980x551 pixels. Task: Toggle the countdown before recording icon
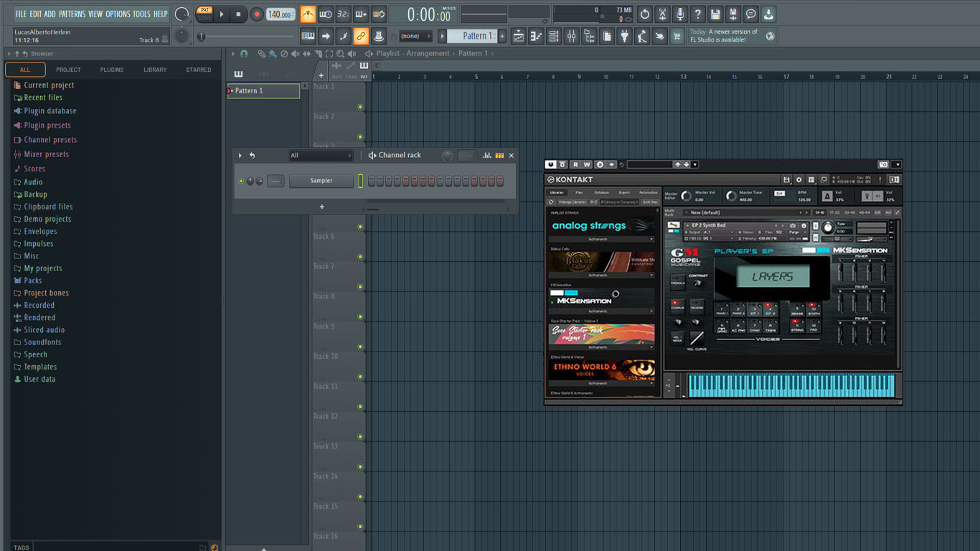coord(344,14)
